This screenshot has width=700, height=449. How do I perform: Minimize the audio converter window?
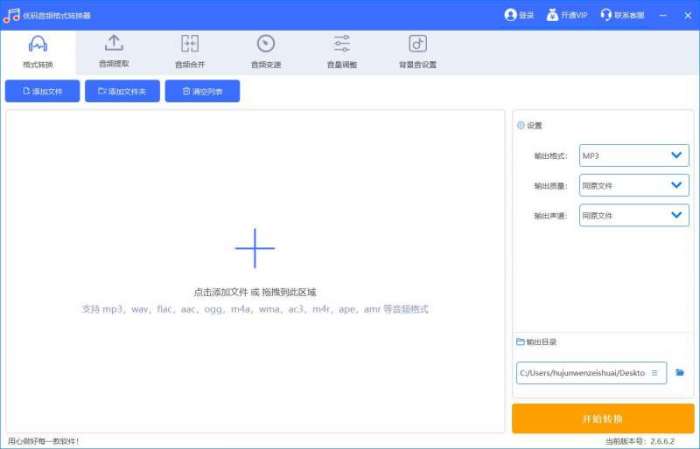[663, 15]
